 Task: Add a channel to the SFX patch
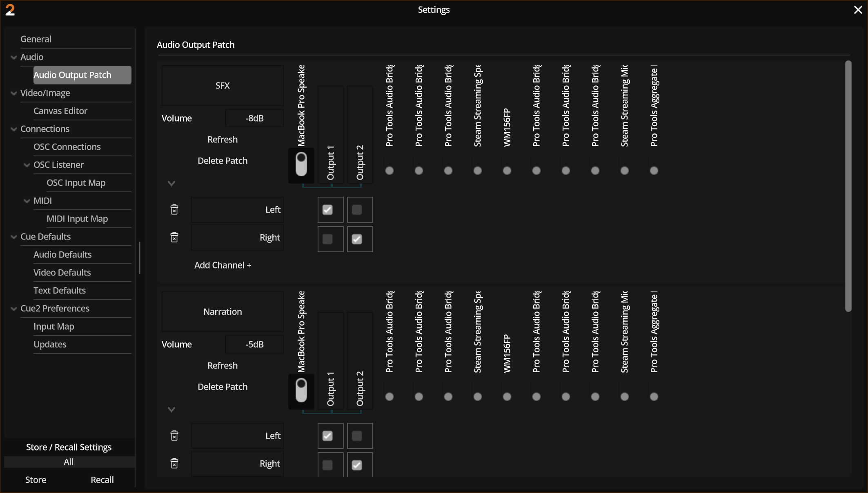(223, 265)
